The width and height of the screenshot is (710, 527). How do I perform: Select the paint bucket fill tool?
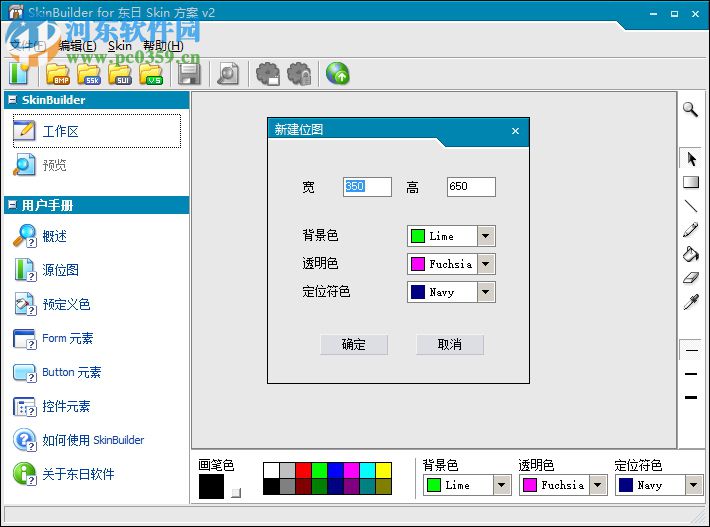(691, 254)
